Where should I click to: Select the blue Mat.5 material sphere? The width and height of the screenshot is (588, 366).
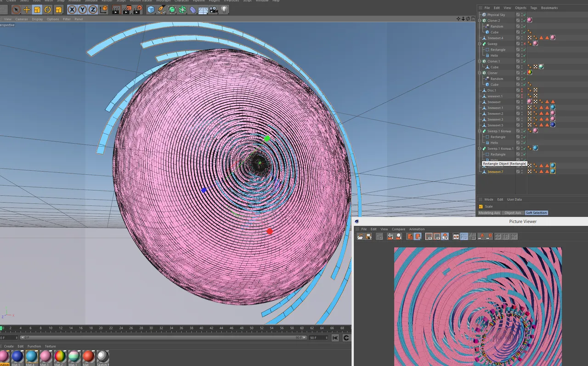(17, 356)
